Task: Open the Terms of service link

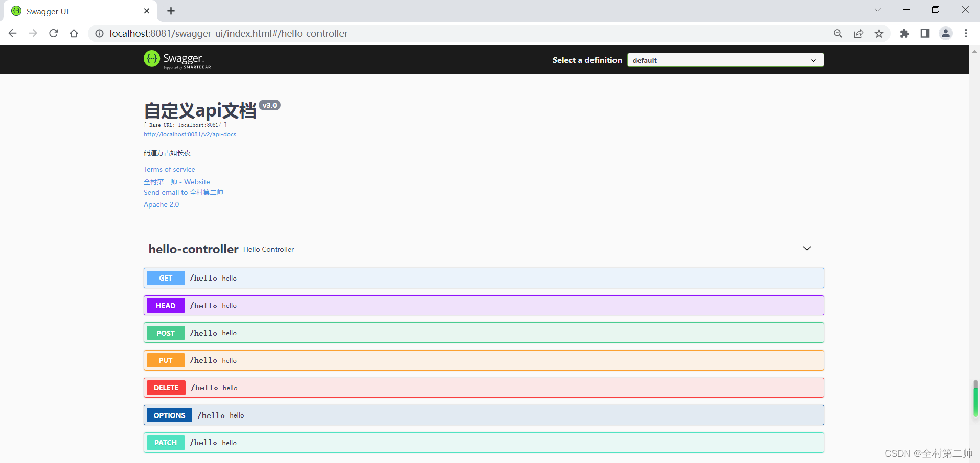Action: (x=169, y=169)
